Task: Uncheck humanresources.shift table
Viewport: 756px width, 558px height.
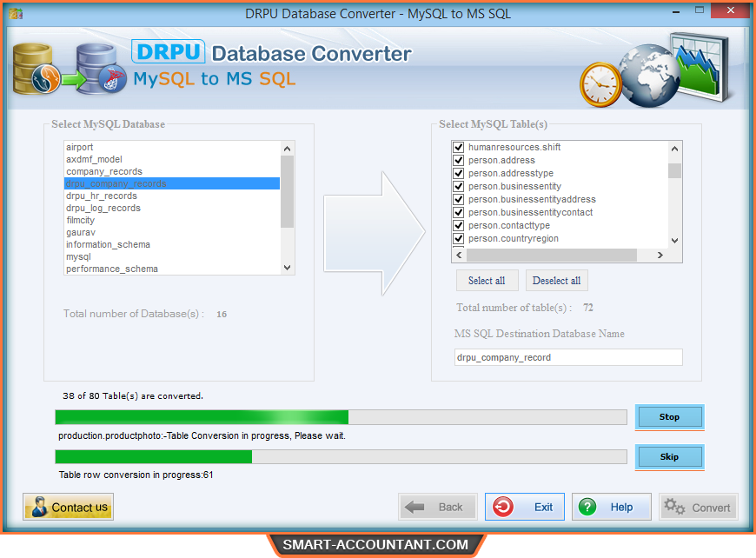Action: (x=459, y=147)
